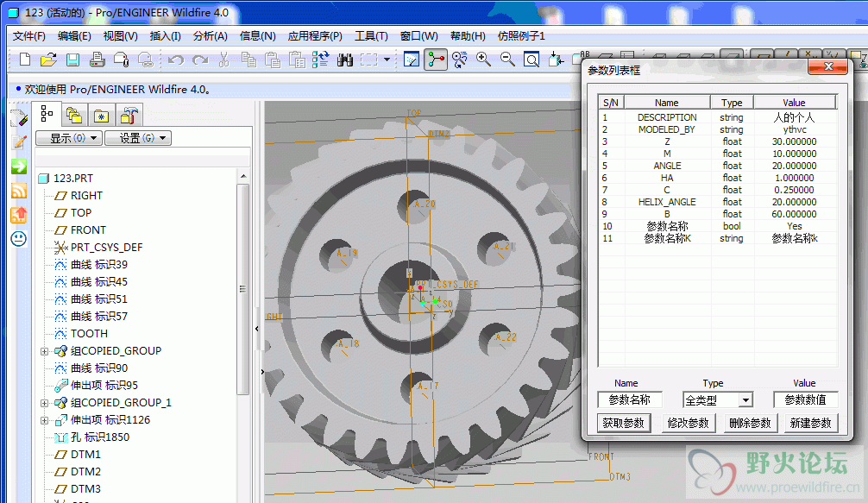Click the dashed selection box tool
Screen dimensions: 868x503
[368, 60]
